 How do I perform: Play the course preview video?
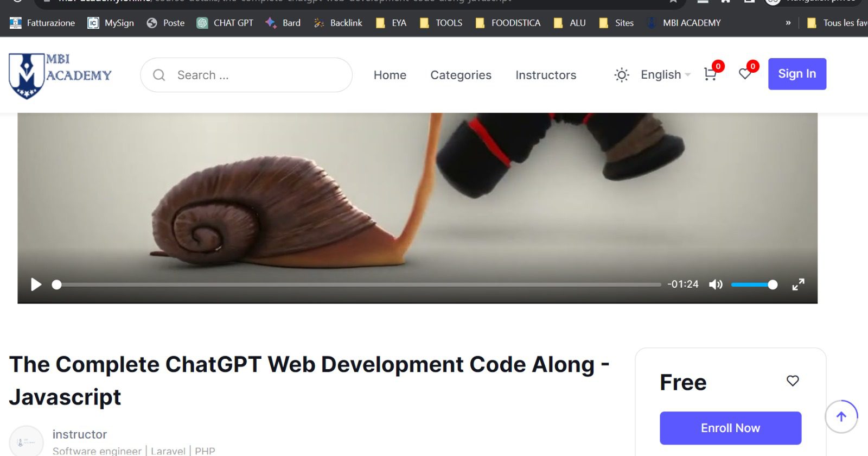(36, 284)
